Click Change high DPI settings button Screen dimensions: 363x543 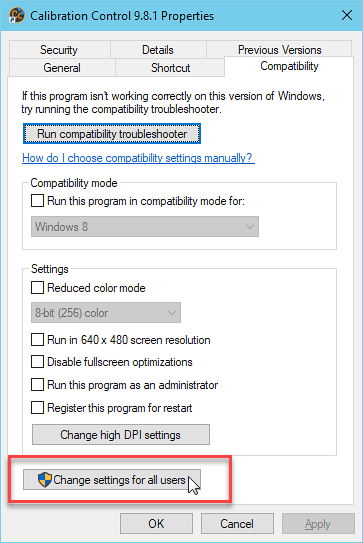(x=121, y=435)
